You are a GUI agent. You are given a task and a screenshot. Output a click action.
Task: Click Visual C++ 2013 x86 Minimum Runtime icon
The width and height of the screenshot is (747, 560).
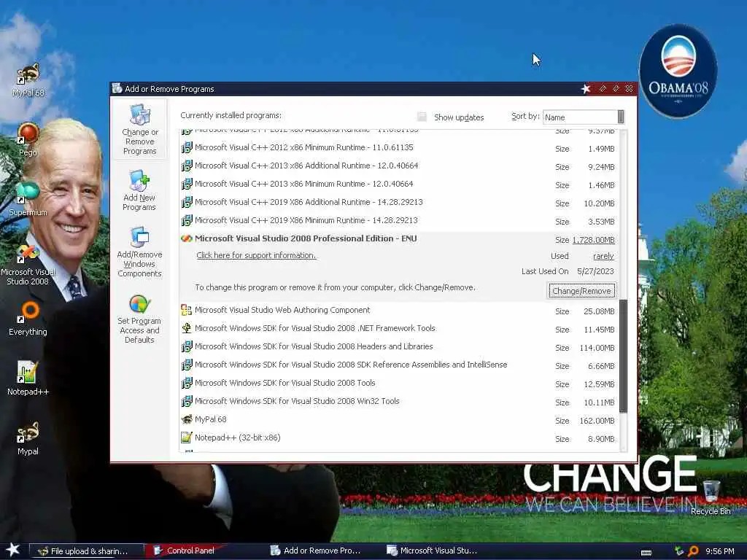(x=187, y=184)
